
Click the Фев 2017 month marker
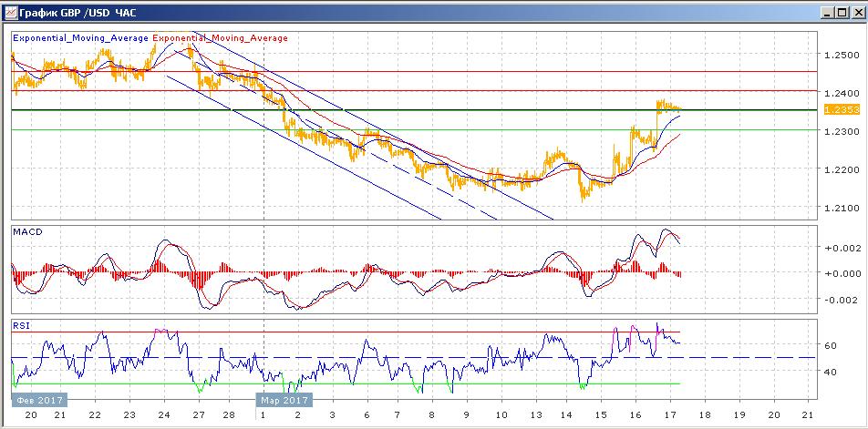tap(38, 400)
